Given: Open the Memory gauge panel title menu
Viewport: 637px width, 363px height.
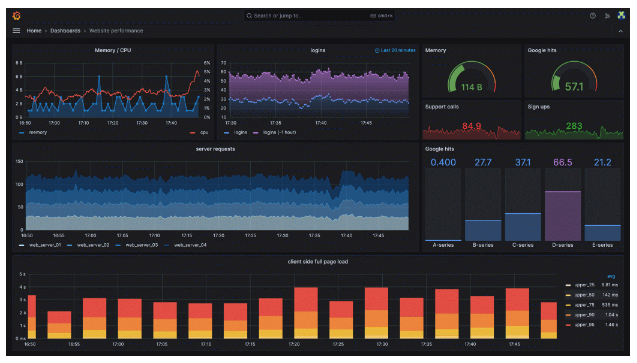Looking at the screenshot, I should pyautogui.click(x=436, y=50).
